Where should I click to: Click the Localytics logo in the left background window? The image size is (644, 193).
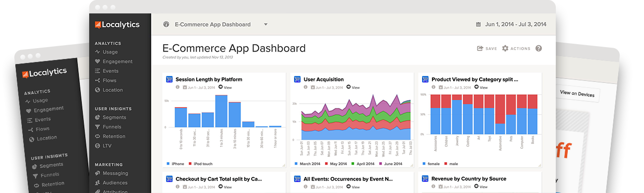(x=45, y=73)
